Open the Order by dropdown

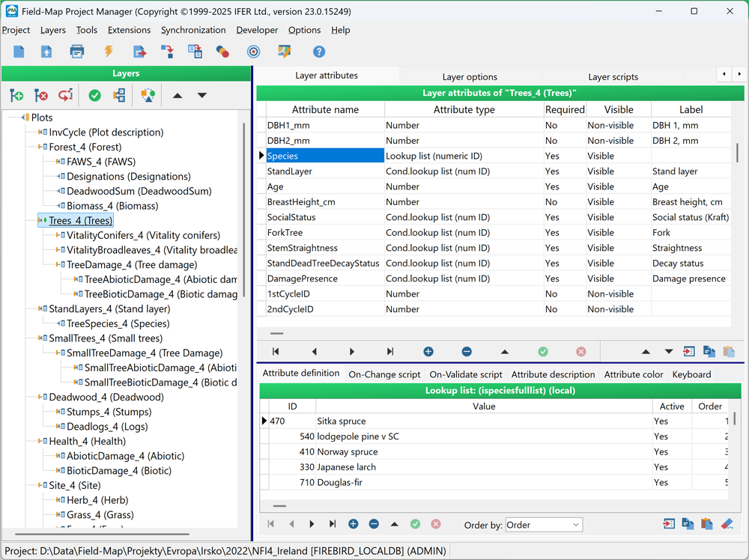coord(544,525)
